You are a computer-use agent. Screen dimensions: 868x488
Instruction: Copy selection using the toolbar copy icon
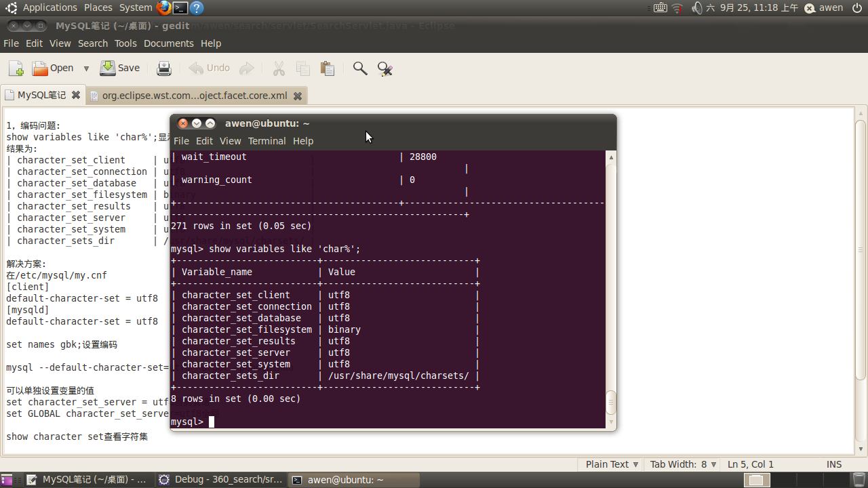(303, 68)
